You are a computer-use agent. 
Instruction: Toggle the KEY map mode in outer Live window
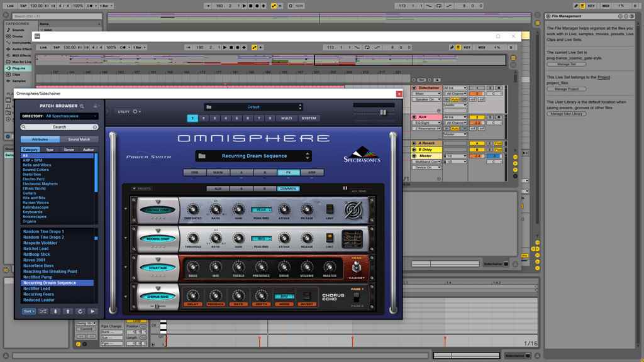[x=591, y=6]
